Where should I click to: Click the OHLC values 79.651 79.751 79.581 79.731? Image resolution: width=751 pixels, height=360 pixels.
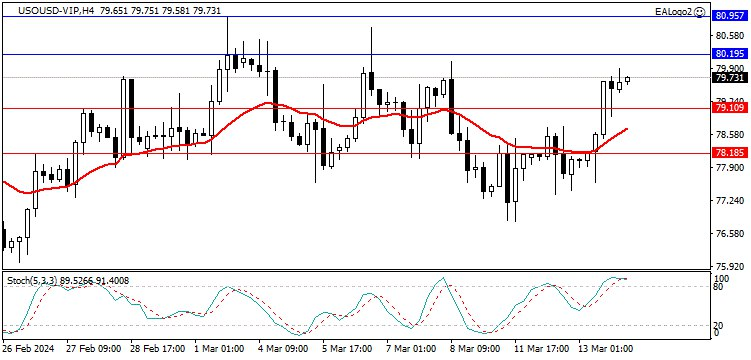coord(160,11)
